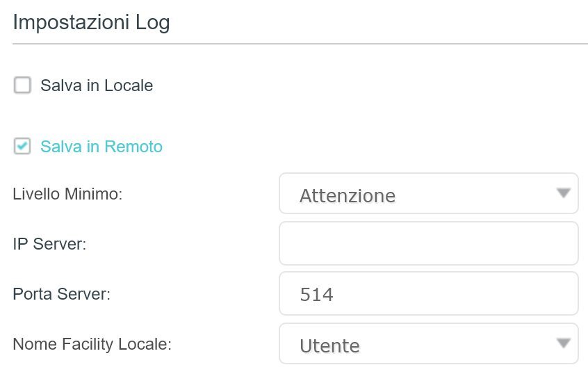Select the Utente value text
Viewport: 588px width, 374px height.
pos(329,345)
